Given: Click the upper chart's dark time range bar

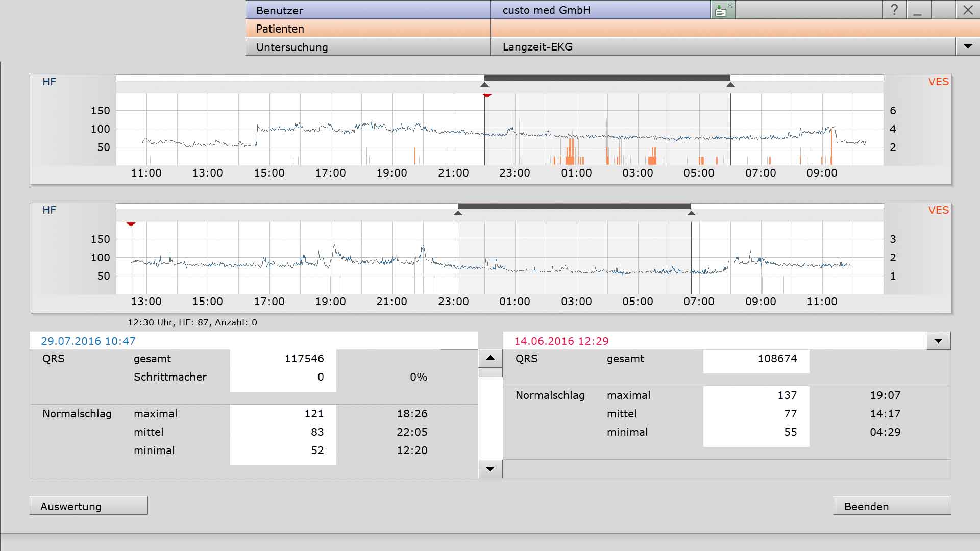Looking at the screenshot, I should [x=607, y=78].
